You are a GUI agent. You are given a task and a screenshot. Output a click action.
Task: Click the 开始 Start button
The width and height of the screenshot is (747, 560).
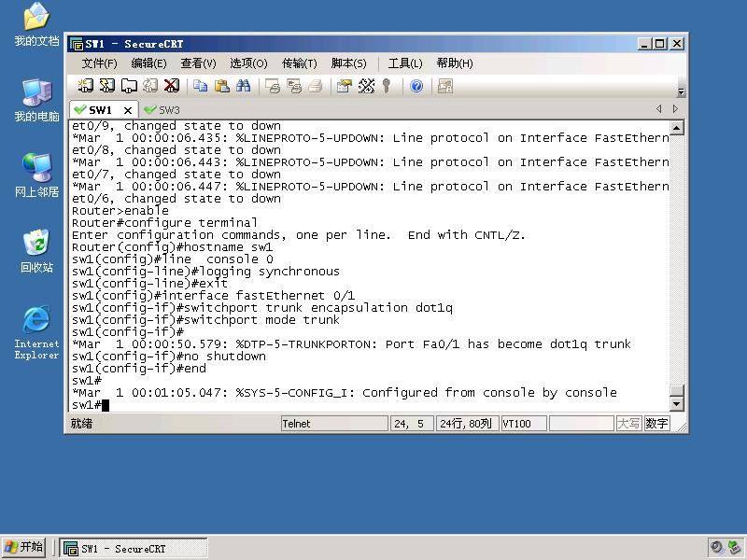pyautogui.click(x=24, y=547)
